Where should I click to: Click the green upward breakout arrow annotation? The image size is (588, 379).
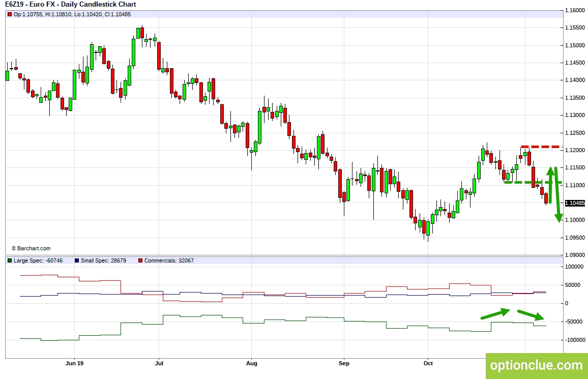tap(551, 176)
